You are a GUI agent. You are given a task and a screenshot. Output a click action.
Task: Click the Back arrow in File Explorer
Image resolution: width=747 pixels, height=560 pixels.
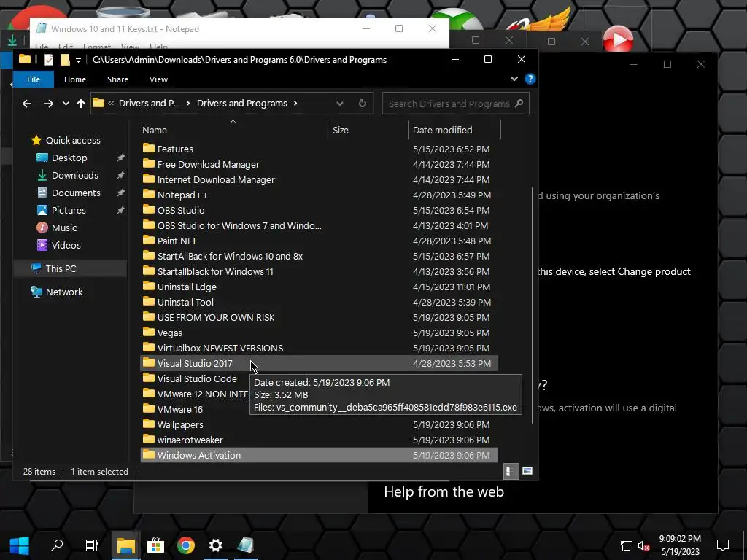(27, 104)
